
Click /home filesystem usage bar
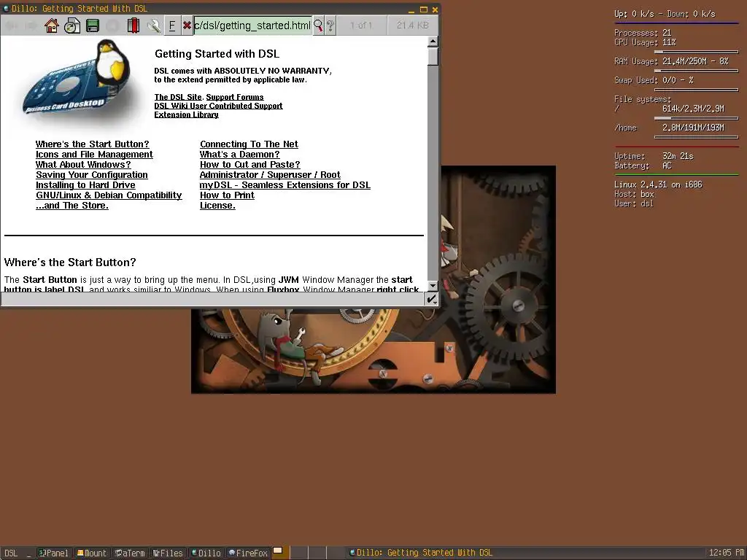696,137
